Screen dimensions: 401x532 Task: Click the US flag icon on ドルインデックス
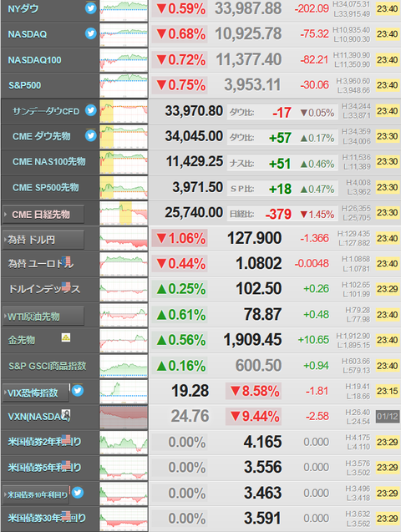(66, 286)
